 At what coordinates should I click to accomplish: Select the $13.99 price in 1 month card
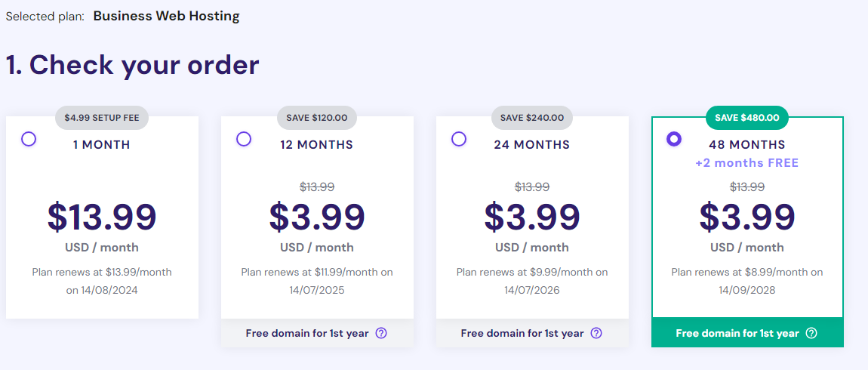pos(102,217)
